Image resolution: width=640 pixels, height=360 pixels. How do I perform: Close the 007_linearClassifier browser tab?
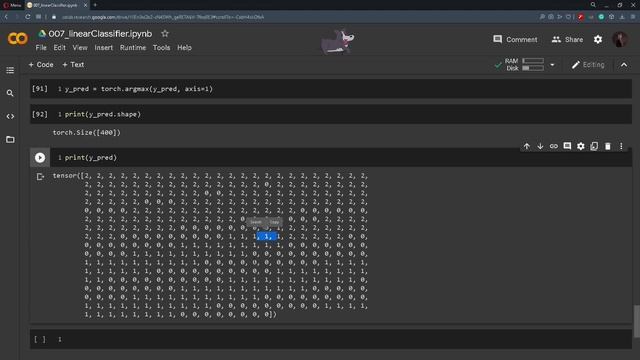pos(85,5)
